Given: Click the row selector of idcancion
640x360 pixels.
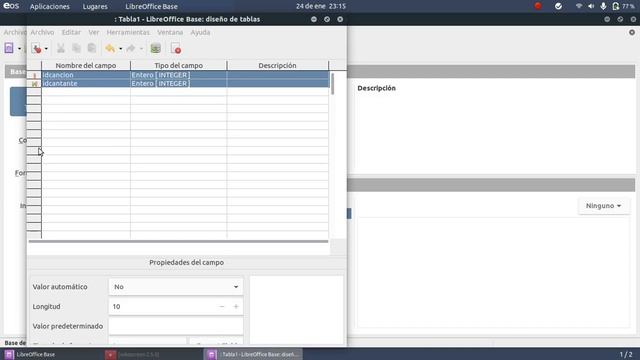Looking at the screenshot, I should tap(34, 75).
